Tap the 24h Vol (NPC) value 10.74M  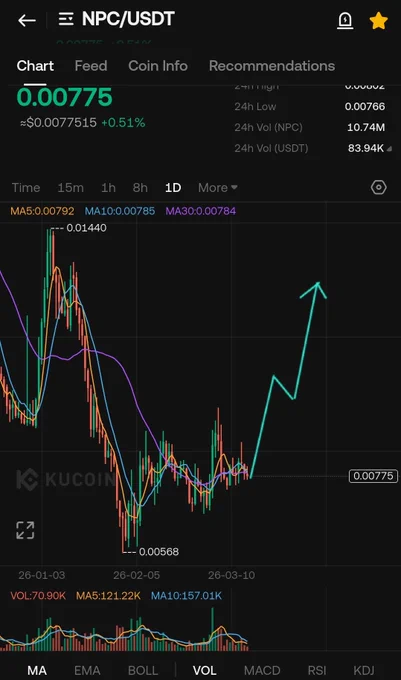366,128
